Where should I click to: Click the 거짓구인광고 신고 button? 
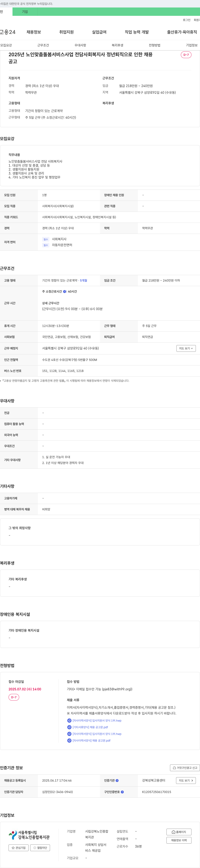(x=185, y=768)
